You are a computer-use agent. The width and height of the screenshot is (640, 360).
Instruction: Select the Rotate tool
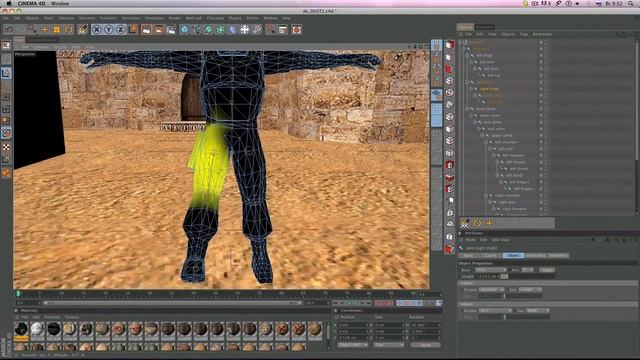click(68, 29)
